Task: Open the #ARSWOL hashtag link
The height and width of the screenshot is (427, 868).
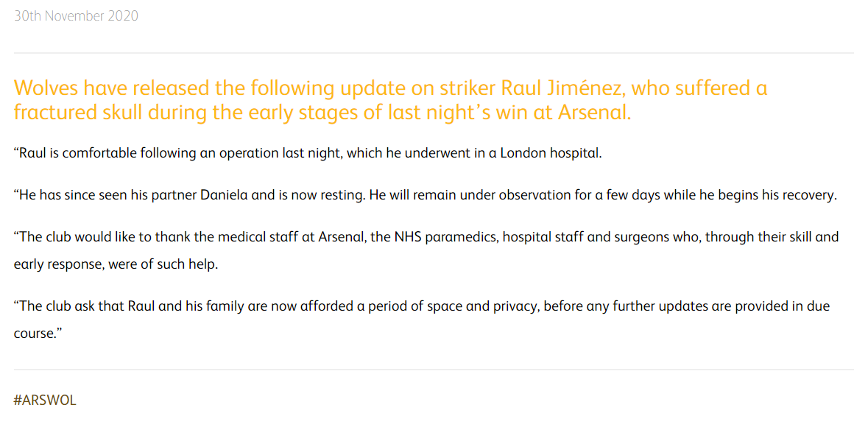Action: tap(45, 400)
